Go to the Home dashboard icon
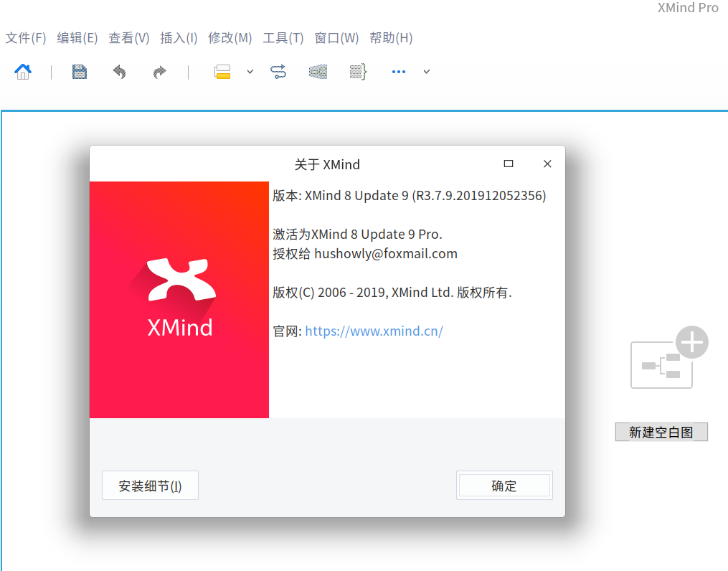 [23, 72]
